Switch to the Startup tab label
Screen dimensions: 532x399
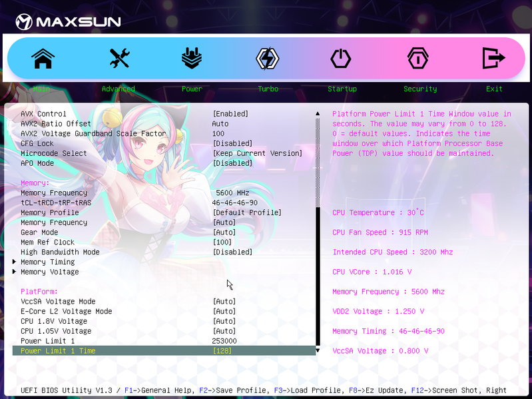pos(342,89)
